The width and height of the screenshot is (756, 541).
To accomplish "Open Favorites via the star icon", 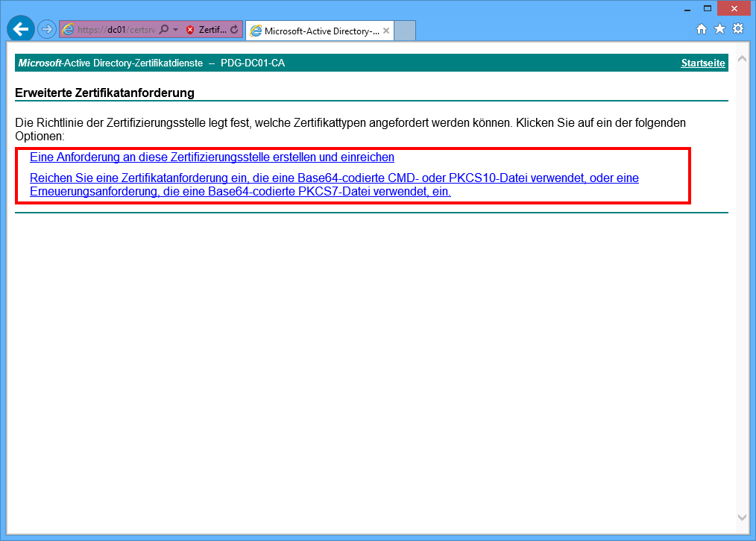I will tap(719, 29).
